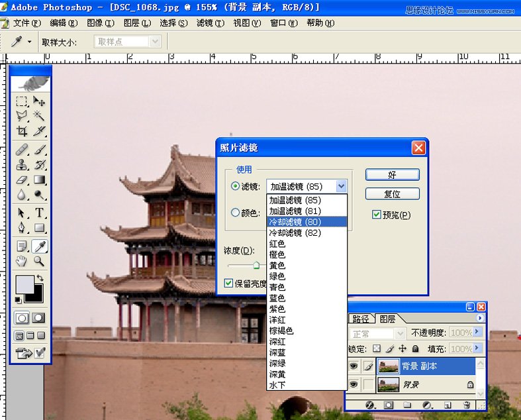Open the 不透明度 slider arrow
Viewport: 521px width, 420px height.
(x=477, y=331)
